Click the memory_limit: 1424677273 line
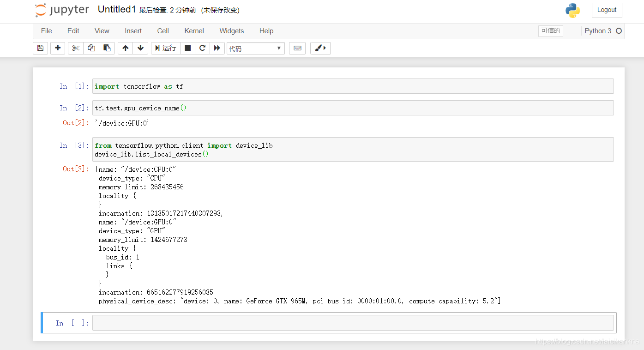 pyautogui.click(x=143, y=240)
